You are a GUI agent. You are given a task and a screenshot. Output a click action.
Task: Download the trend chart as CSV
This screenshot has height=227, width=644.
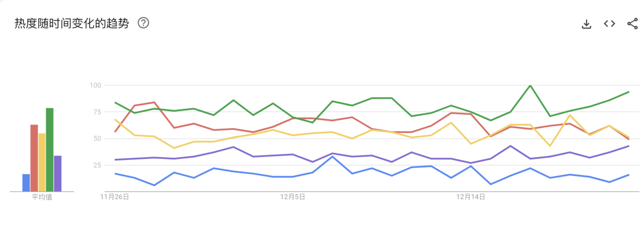(587, 24)
